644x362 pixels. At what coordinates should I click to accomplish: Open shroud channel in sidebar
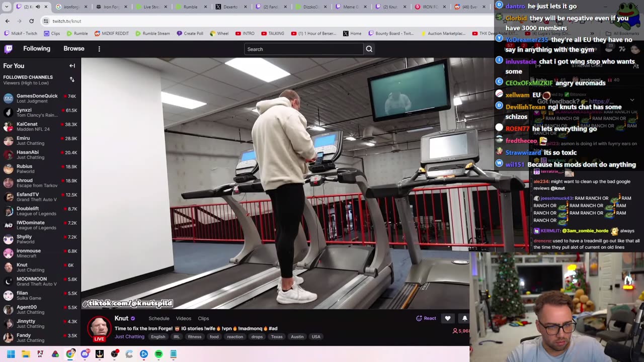click(x=40, y=183)
